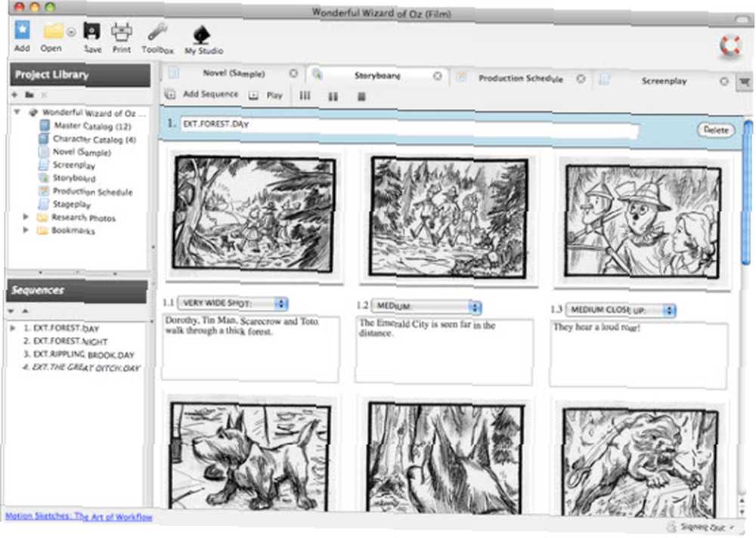Expand the Research Photos folder
The height and width of the screenshot is (538, 756).
[26, 217]
